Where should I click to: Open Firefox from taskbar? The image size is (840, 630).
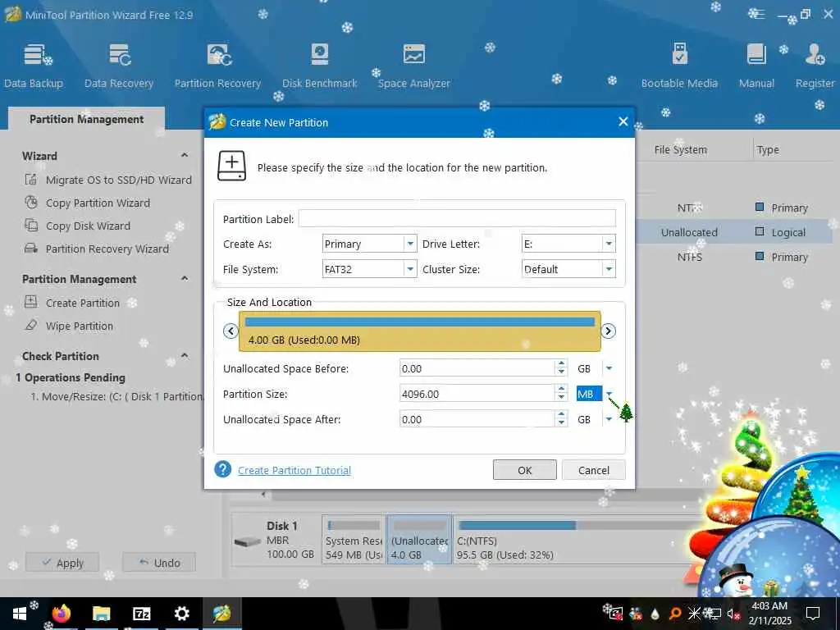[x=61, y=614]
